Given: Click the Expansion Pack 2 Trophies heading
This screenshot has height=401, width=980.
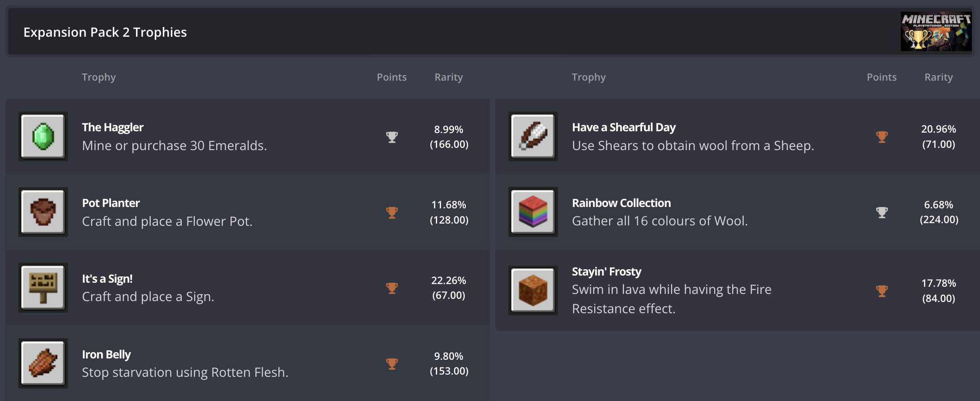Looking at the screenshot, I should (x=105, y=32).
